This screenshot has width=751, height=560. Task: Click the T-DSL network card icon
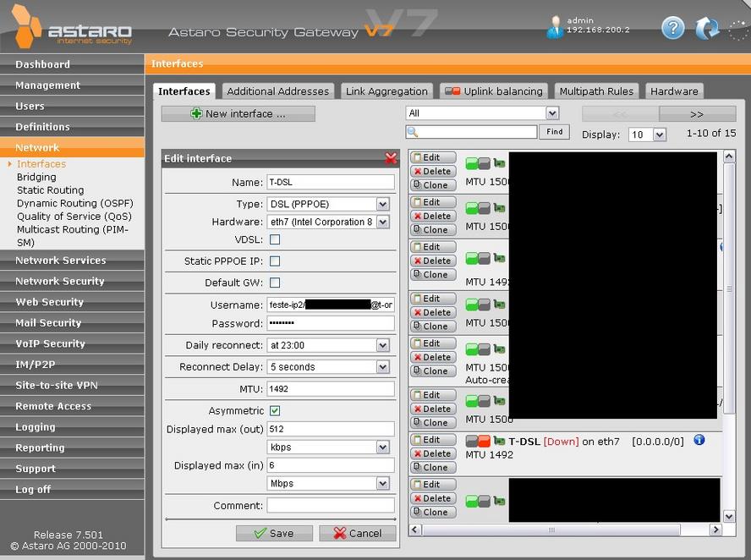click(x=499, y=441)
